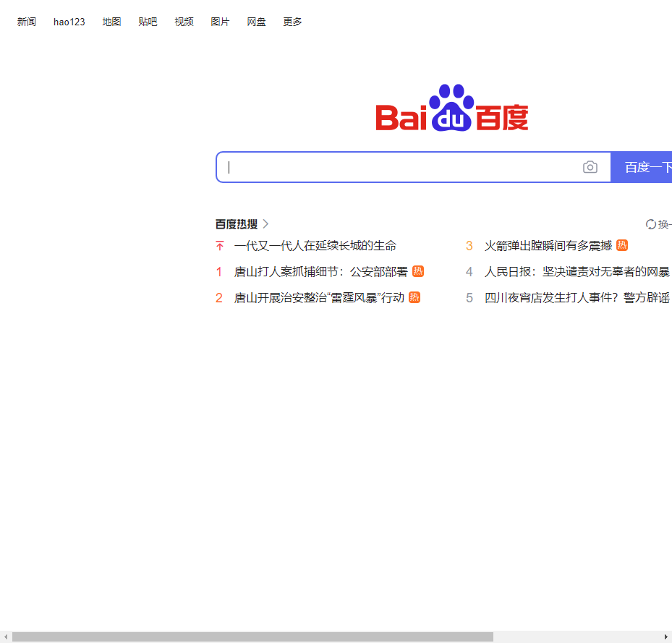
Task: Open the 百度热搜 heading link
Action: tap(237, 223)
